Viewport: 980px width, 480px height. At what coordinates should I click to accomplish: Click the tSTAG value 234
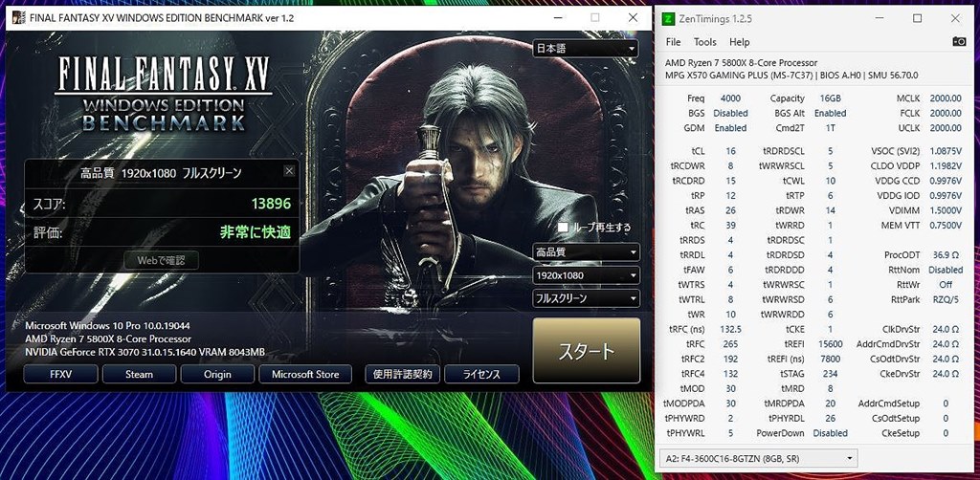(830, 374)
